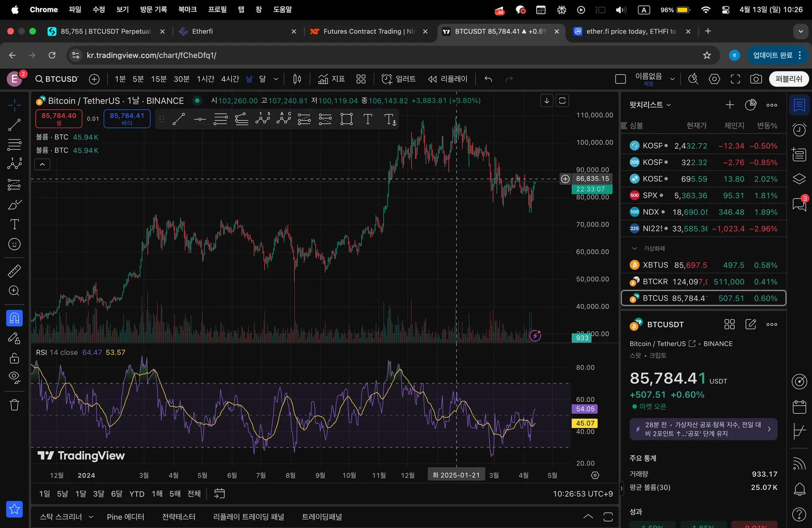This screenshot has height=528, width=812.
Task: Click the BTCUSD symbol search field
Action: pyautogui.click(x=57, y=79)
